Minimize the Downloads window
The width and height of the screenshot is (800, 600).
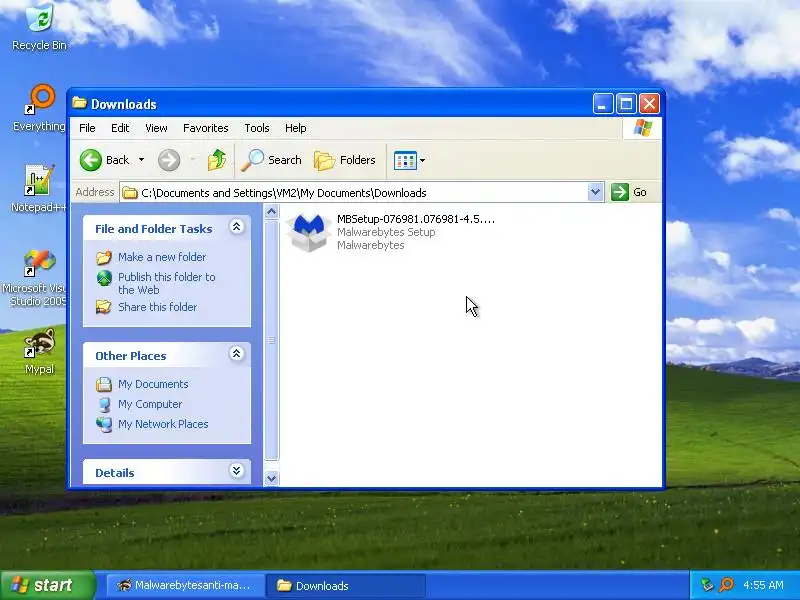point(603,104)
